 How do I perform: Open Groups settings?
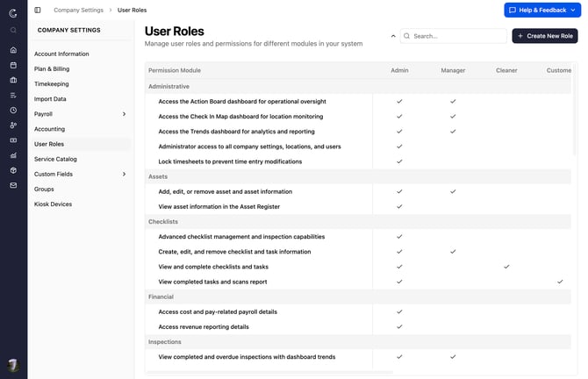pyautogui.click(x=44, y=189)
